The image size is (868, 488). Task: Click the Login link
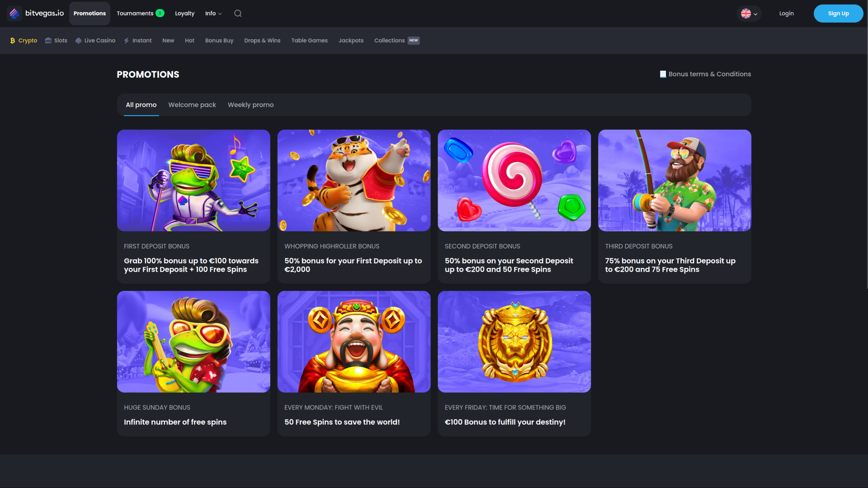click(786, 13)
